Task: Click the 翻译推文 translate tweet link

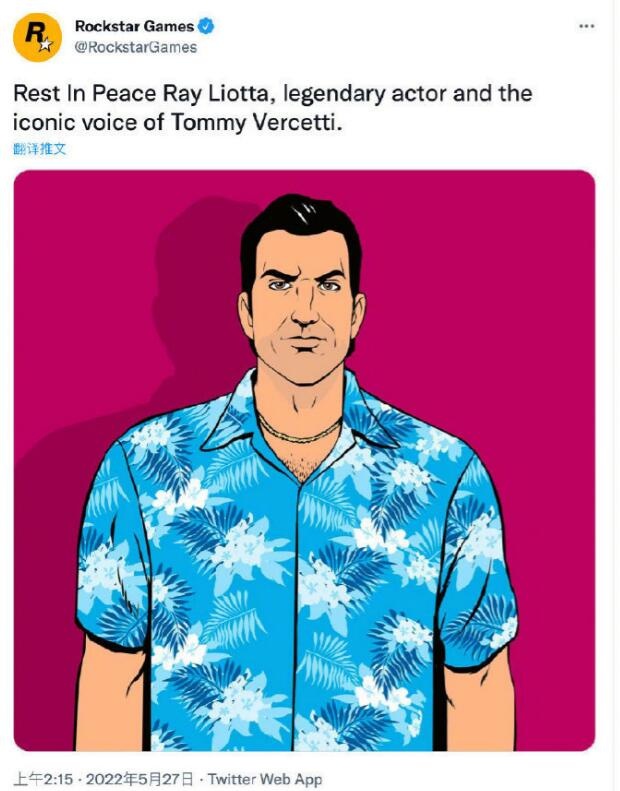Action: pos(39,149)
